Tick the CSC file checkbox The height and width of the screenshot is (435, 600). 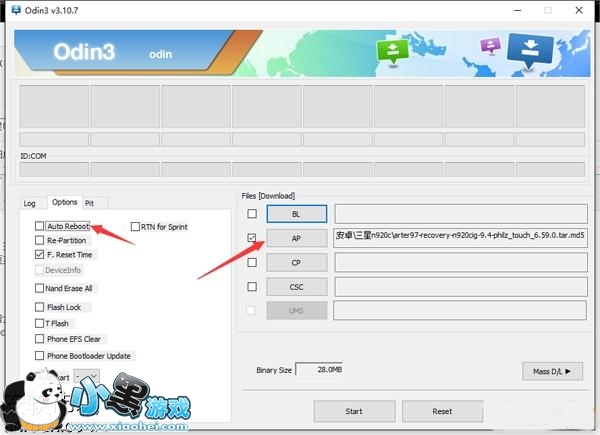(x=252, y=287)
